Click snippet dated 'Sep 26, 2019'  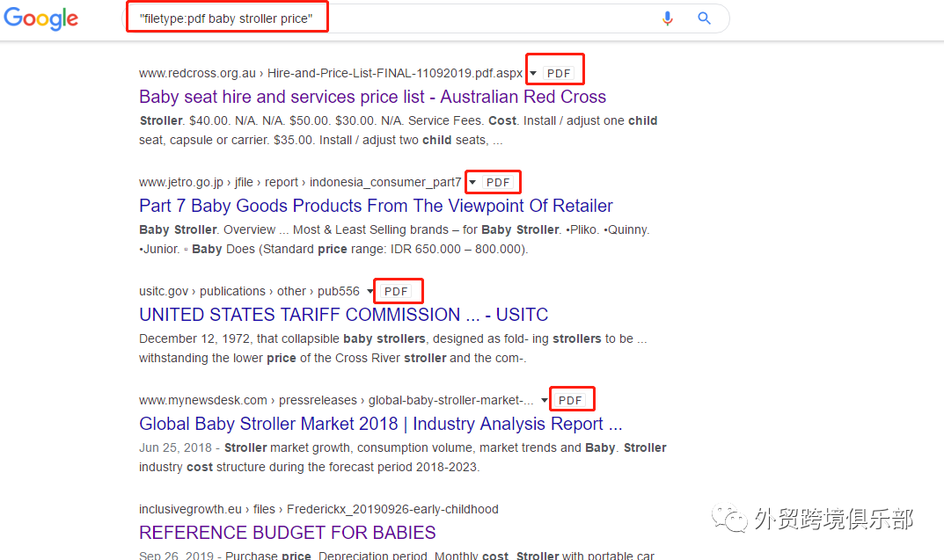[397, 555]
